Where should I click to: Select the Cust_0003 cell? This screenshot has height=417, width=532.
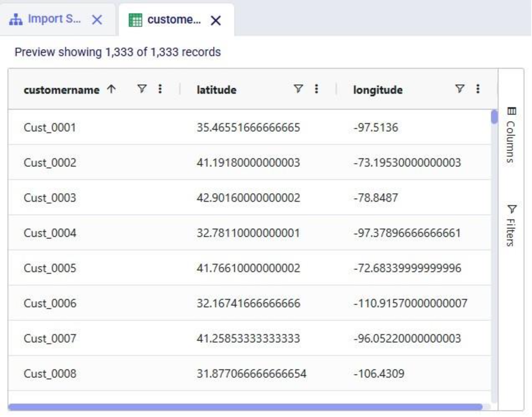50,198
